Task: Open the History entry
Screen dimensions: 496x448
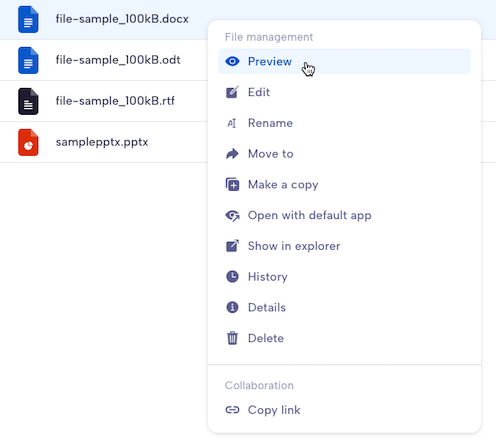Action: (x=344, y=277)
